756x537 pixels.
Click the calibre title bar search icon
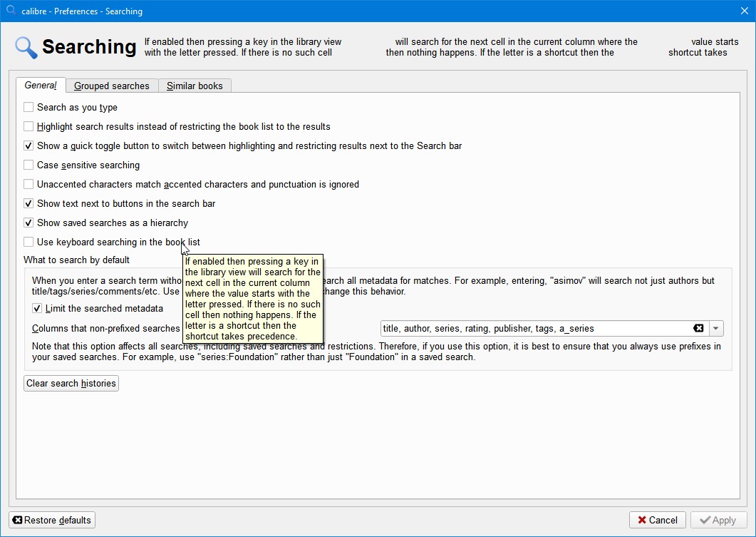(x=11, y=10)
